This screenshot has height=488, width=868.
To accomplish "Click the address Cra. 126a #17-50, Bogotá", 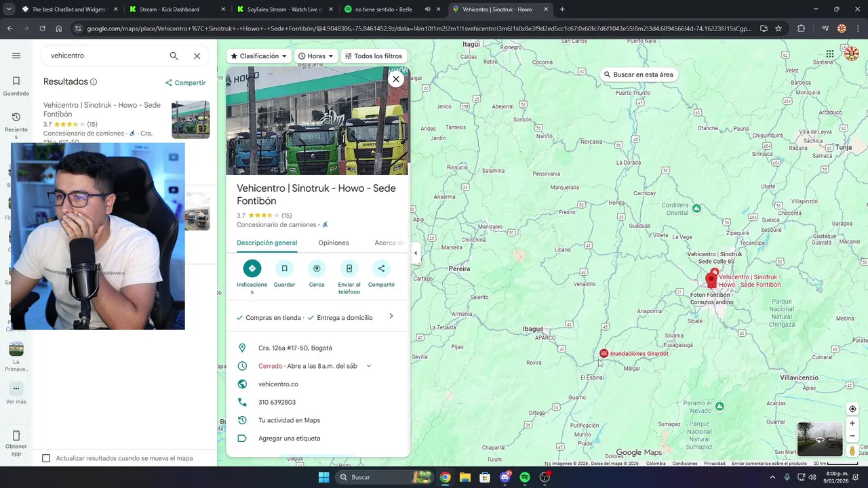I will click(295, 348).
